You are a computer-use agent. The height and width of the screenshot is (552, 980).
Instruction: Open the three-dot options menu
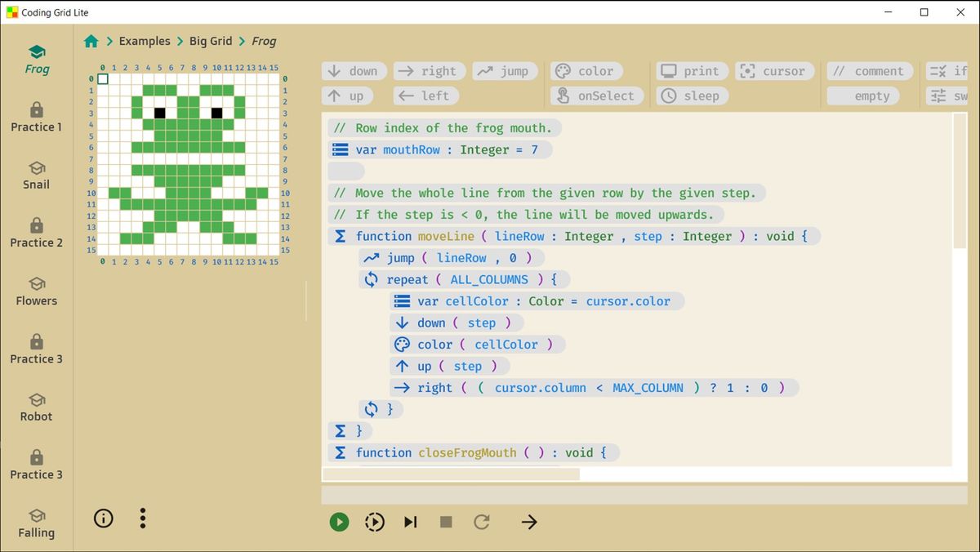pos(143,519)
